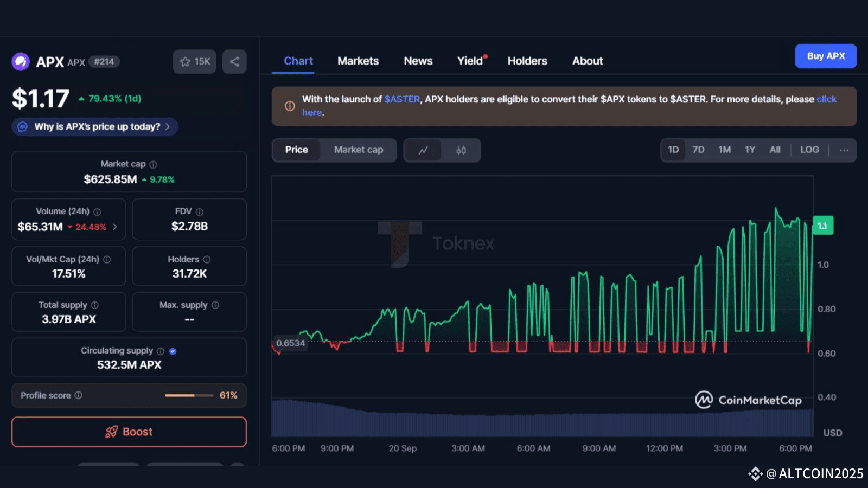Image resolution: width=868 pixels, height=488 pixels.
Task: Click the $1.17 price text
Action: click(x=41, y=99)
